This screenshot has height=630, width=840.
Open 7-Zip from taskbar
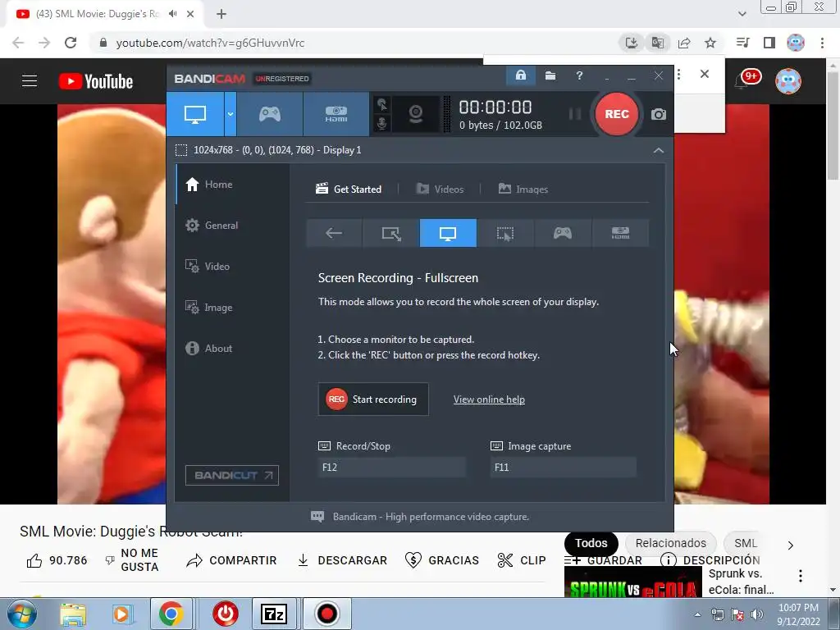(x=274, y=614)
